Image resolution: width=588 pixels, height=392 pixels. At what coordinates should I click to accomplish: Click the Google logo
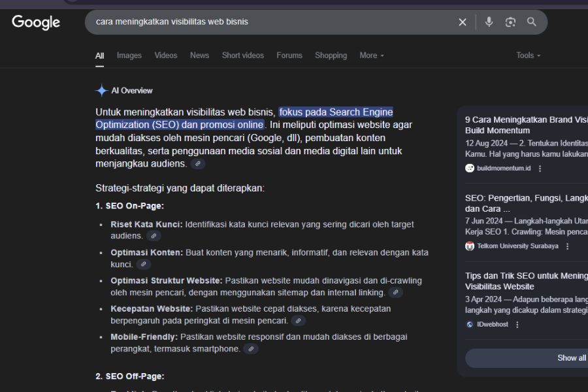36,22
